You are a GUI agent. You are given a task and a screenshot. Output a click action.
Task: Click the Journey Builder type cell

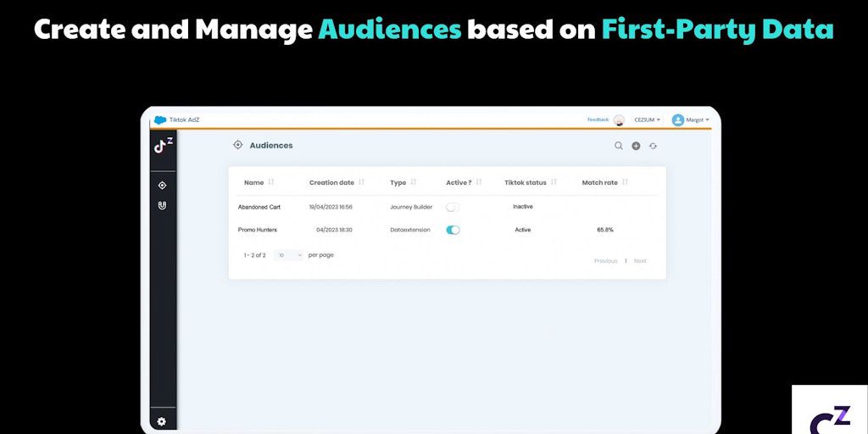point(411,207)
